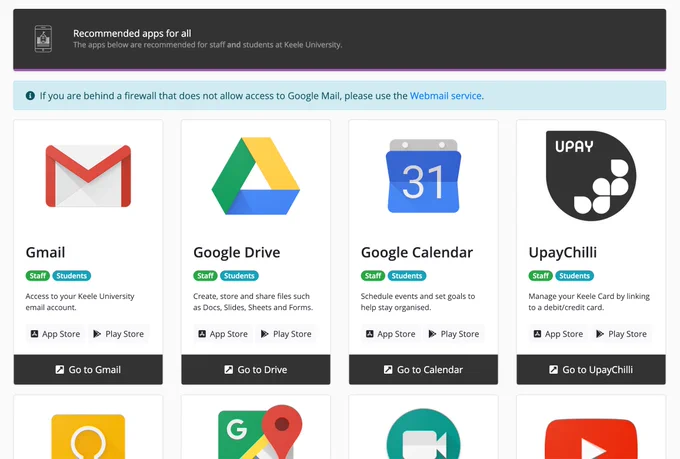Click the Google Calendar card title
680x459 pixels.
click(x=417, y=252)
